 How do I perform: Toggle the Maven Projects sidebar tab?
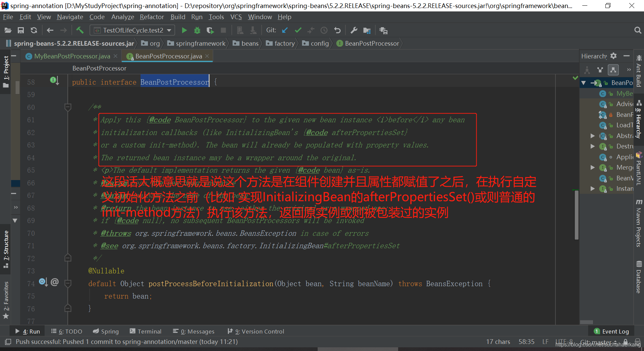(639, 223)
